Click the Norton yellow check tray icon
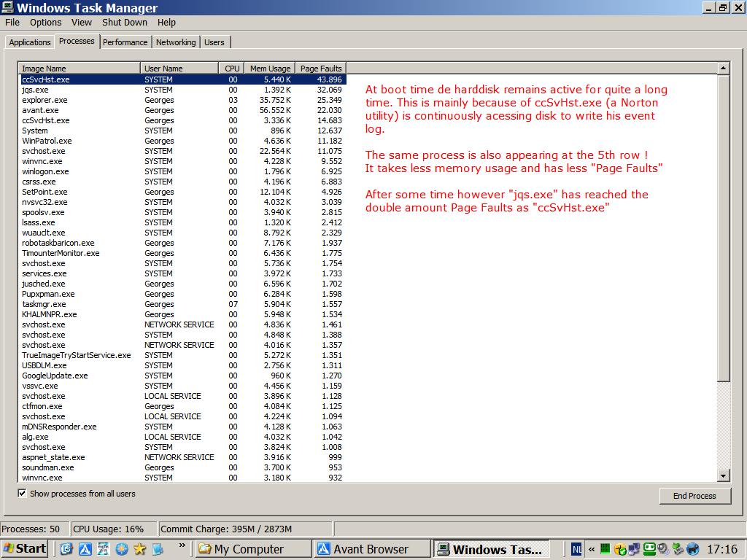 pos(620,550)
